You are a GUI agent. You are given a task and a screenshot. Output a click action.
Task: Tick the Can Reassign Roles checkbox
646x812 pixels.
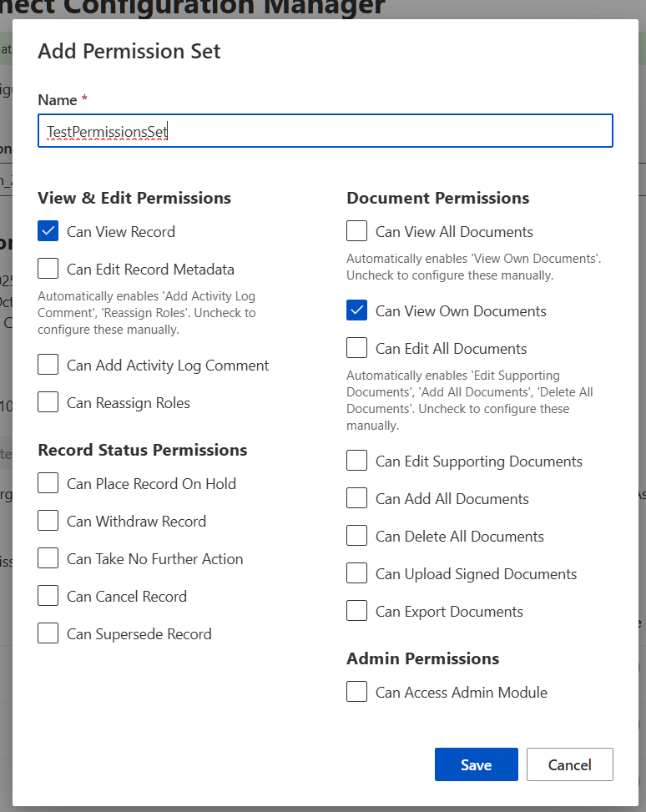48,402
